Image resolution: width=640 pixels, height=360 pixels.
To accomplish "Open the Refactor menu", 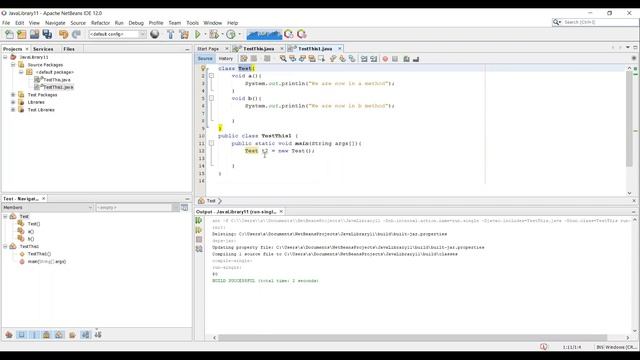I will [100, 23].
